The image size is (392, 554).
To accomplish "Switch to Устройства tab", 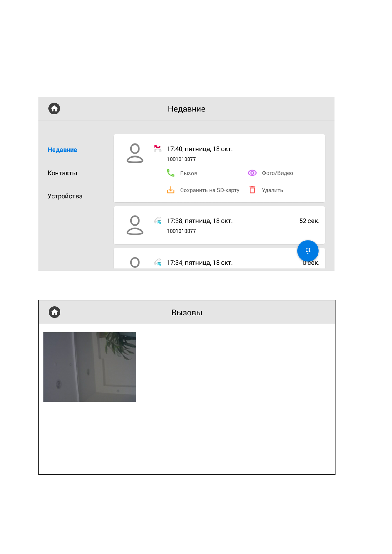I will [x=65, y=196].
